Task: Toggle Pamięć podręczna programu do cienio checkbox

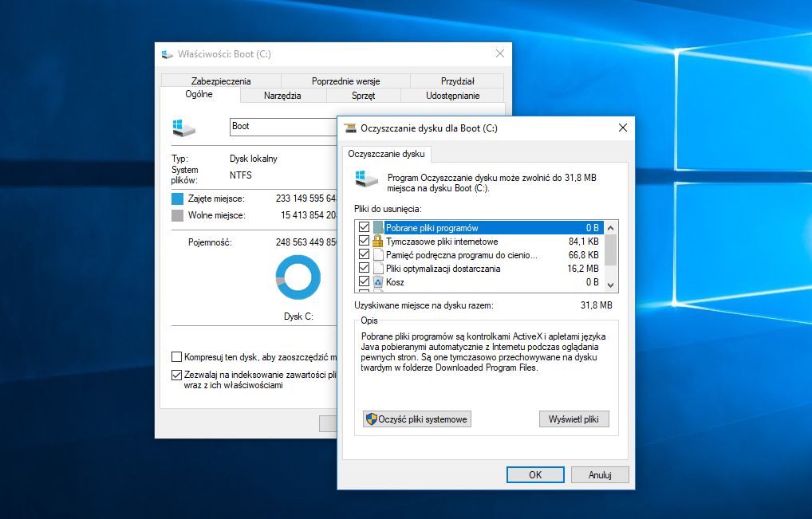Action: point(364,254)
